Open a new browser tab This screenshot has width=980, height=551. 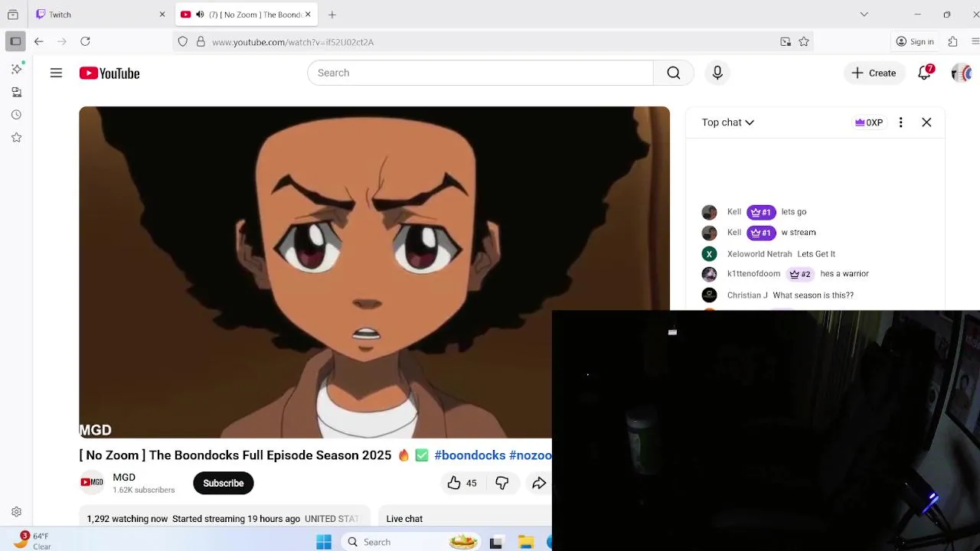click(332, 15)
